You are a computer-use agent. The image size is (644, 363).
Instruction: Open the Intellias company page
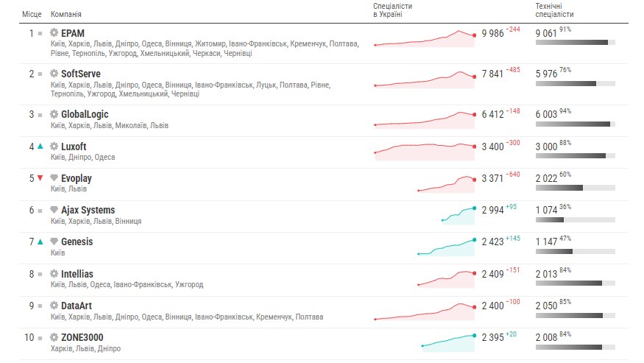pyautogui.click(x=77, y=274)
